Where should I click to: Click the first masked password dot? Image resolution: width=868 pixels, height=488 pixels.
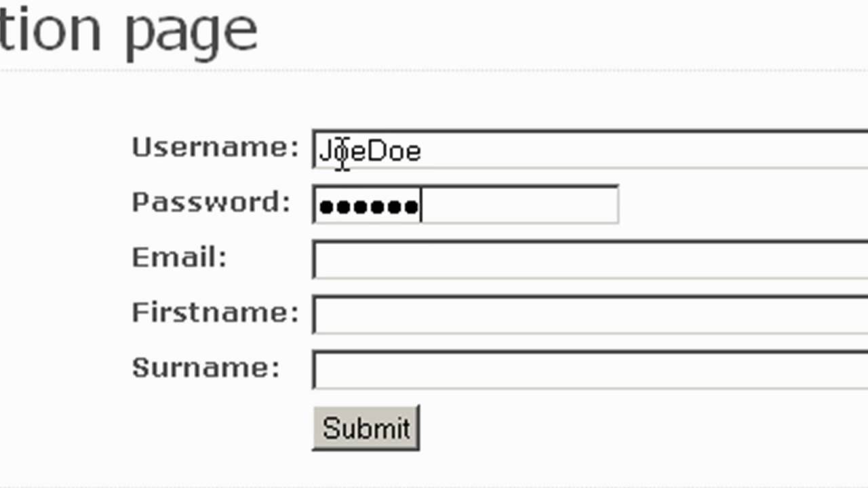tap(327, 206)
